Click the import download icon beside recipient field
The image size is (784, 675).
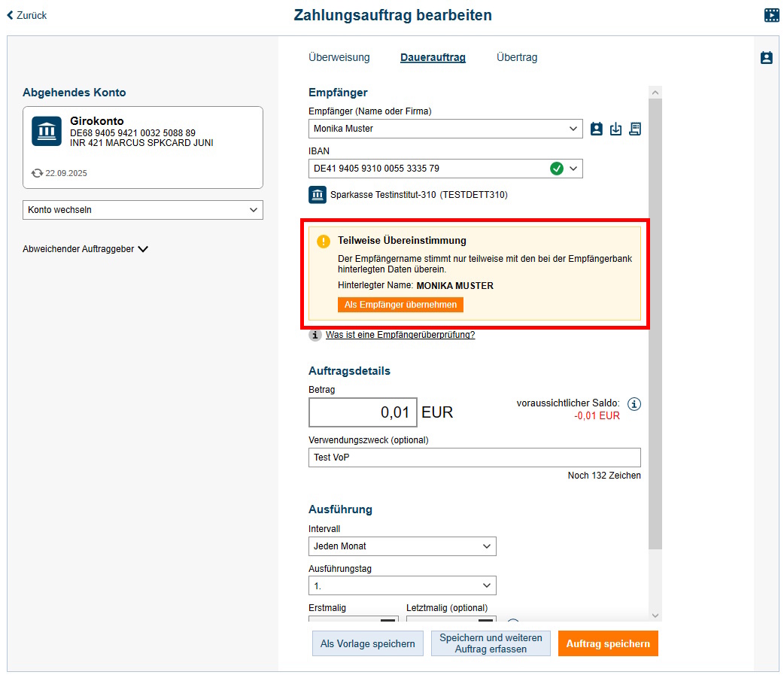click(x=615, y=129)
